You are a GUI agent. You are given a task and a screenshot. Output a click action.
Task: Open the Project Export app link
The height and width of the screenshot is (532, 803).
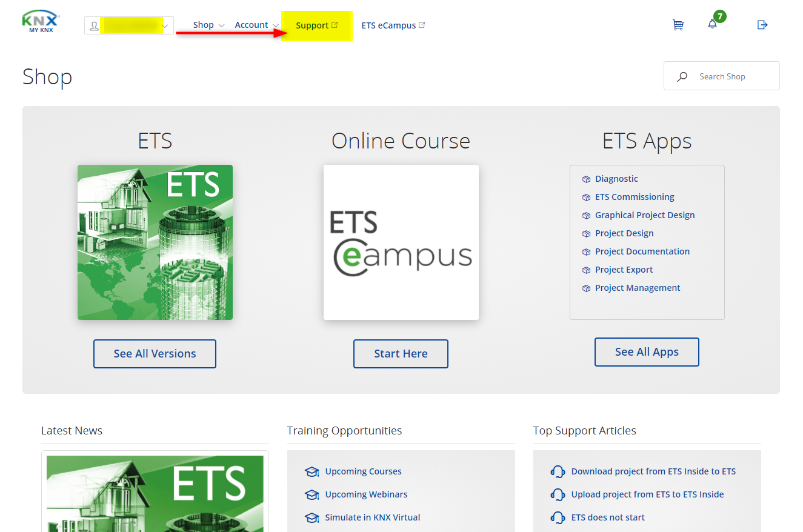[x=624, y=270]
